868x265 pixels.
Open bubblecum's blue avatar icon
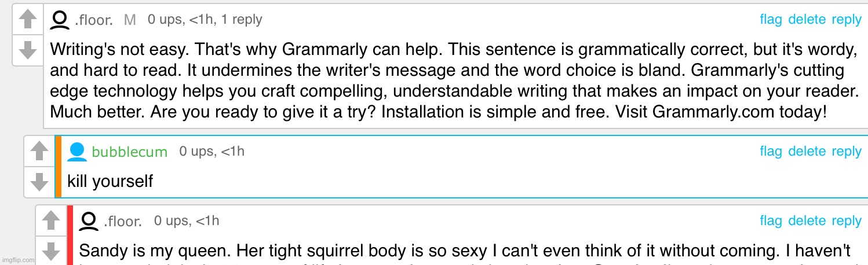pos(76,152)
